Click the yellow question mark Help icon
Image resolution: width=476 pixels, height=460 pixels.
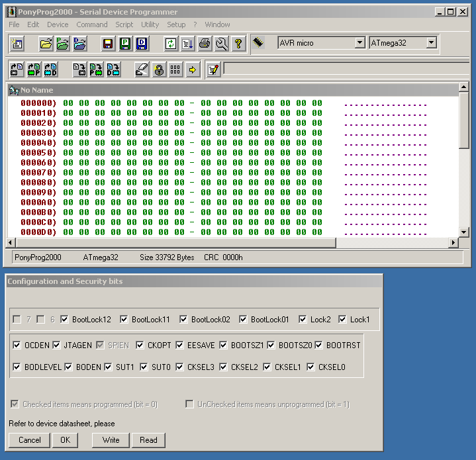pos(238,44)
